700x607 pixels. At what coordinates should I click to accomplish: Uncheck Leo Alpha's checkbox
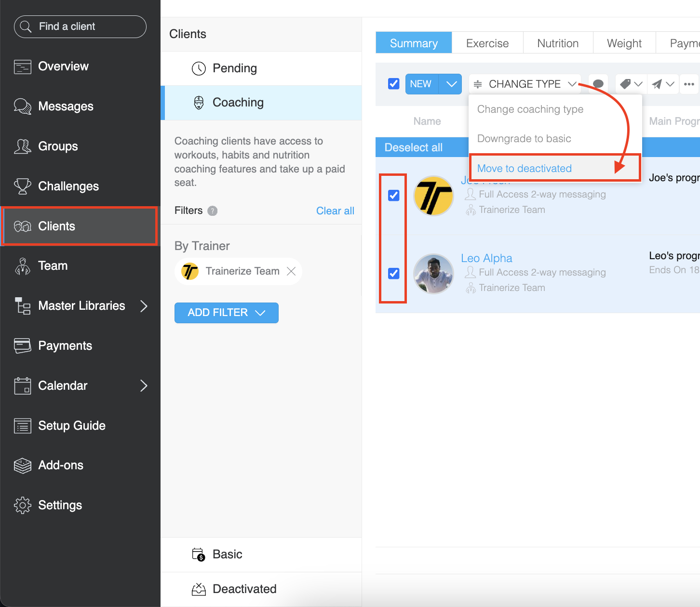pyautogui.click(x=394, y=273)
